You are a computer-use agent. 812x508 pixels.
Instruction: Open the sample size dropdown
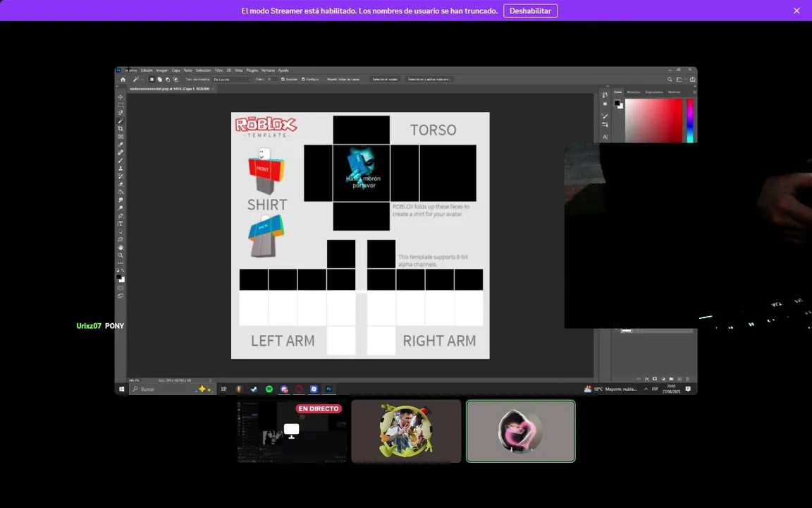tap(232, 79)
